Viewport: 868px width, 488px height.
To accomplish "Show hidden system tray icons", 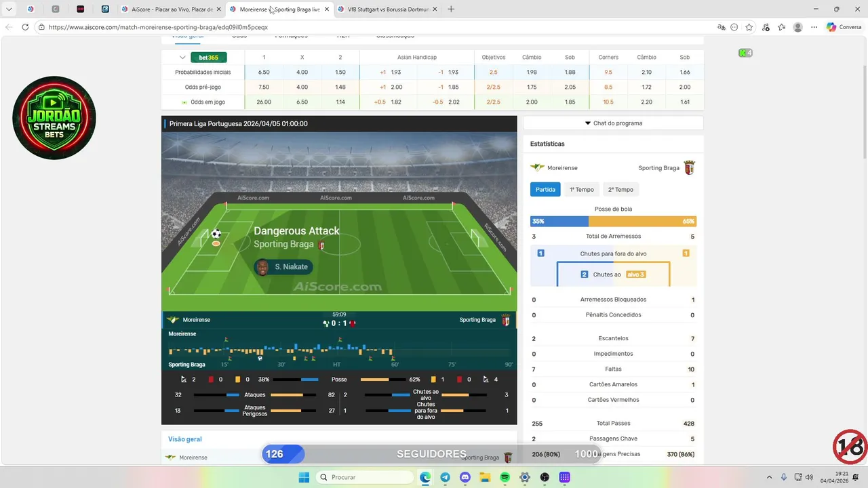I will tap(769, 477).
